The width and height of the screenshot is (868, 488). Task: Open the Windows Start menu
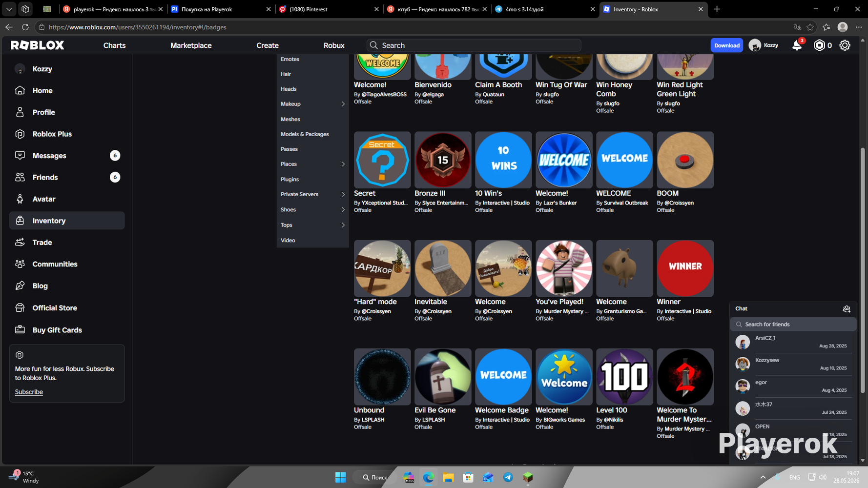coord(341,477)
